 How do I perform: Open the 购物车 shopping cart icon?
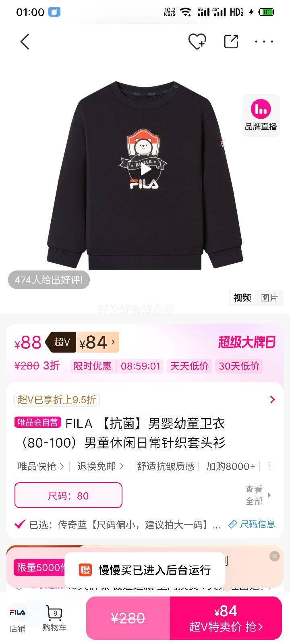[x=54, y=619]
